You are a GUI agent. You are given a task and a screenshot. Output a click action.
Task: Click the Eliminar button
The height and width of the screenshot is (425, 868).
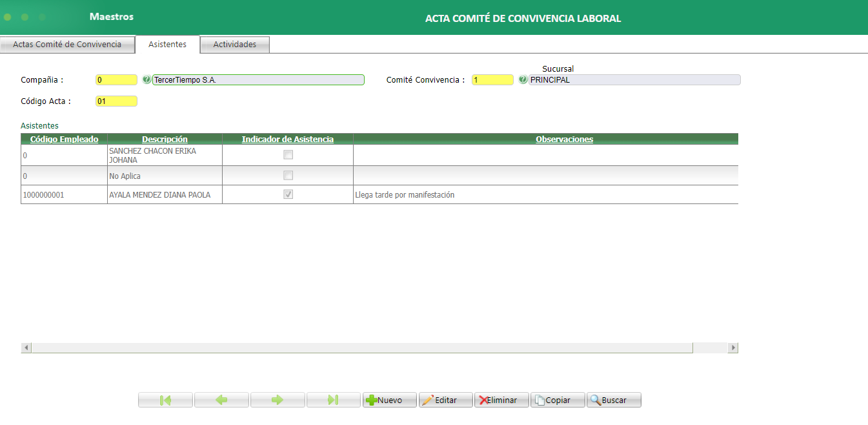coord(501,400)
